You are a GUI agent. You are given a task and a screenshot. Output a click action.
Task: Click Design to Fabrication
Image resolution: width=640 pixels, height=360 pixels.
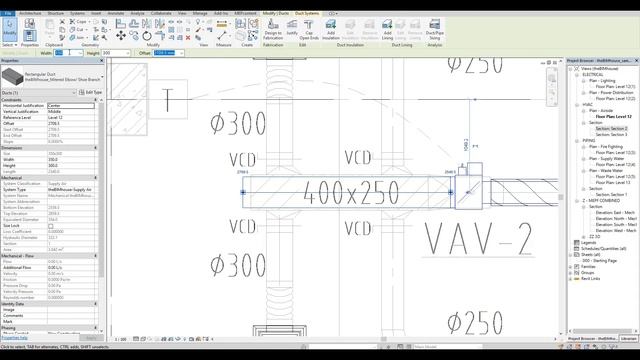click(273, 29)
